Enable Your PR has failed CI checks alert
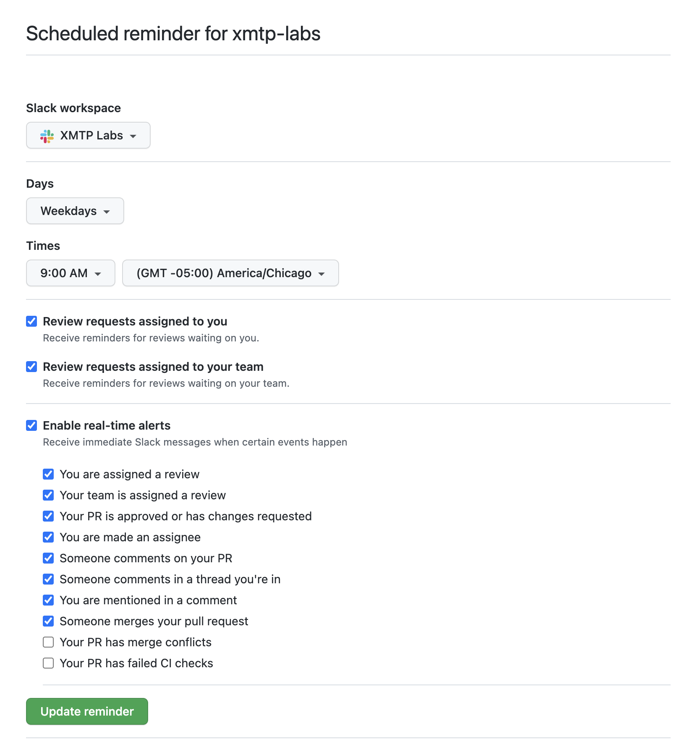Image resolution: width=700 pixels, height=750 pixels. tap(48, 663)
